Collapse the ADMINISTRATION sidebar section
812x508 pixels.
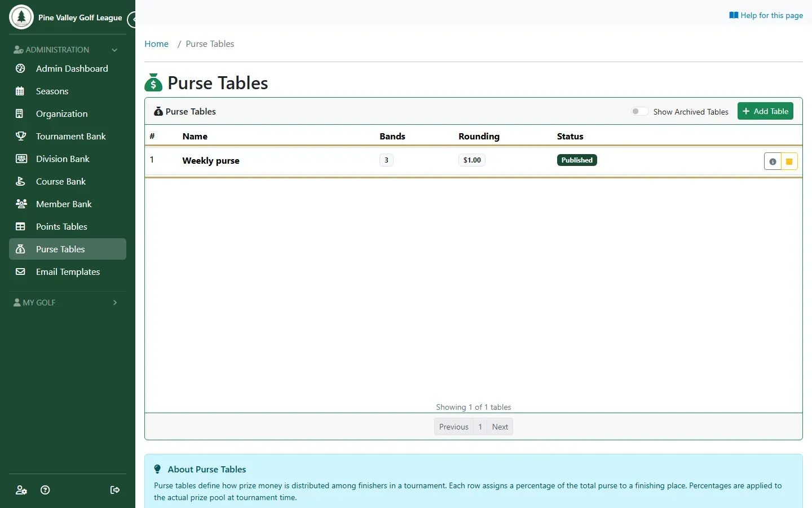pos(67,50)
